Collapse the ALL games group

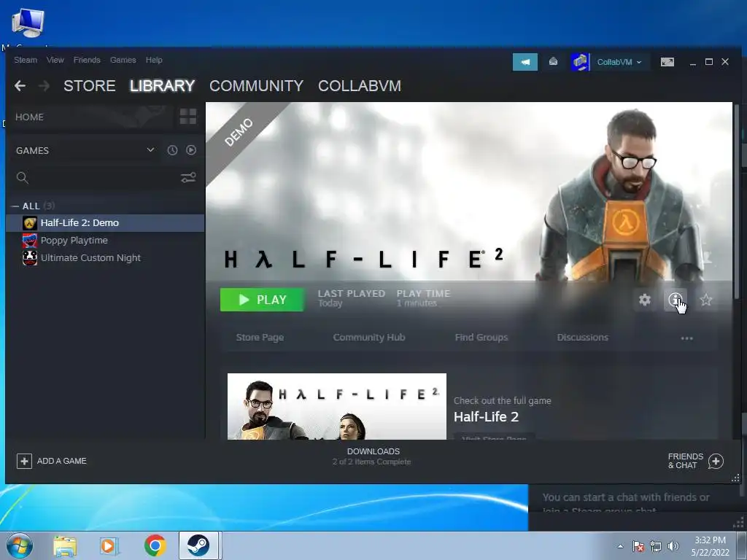click(15, 206)
